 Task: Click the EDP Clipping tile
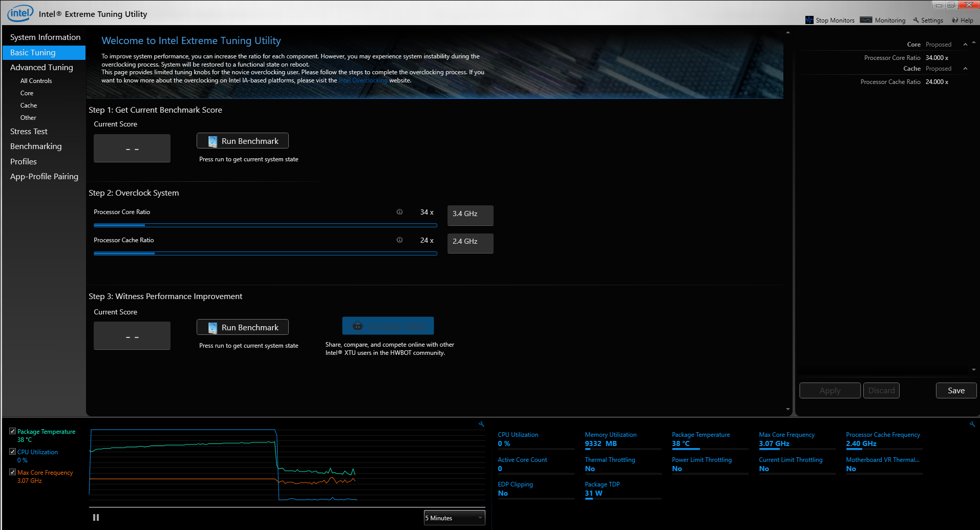coord(536,490)
